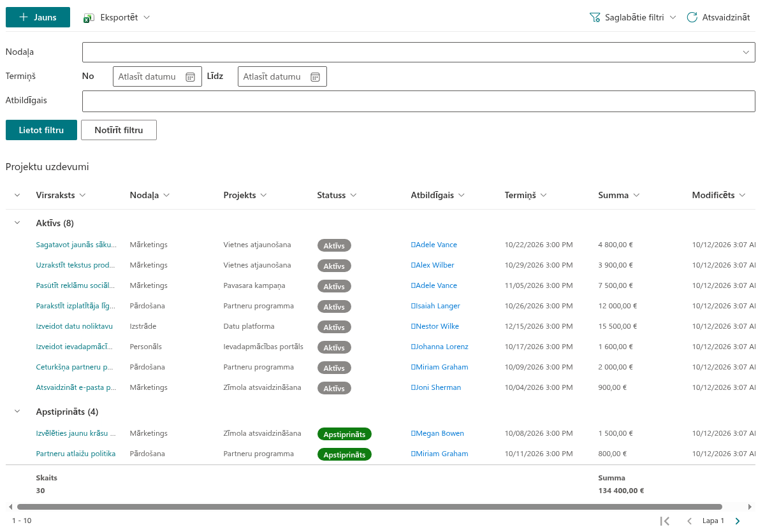765x532 pixels.
Task: Click the amount '12 000,00 €'
Action: pyautogui.click(x=618, y=306)
